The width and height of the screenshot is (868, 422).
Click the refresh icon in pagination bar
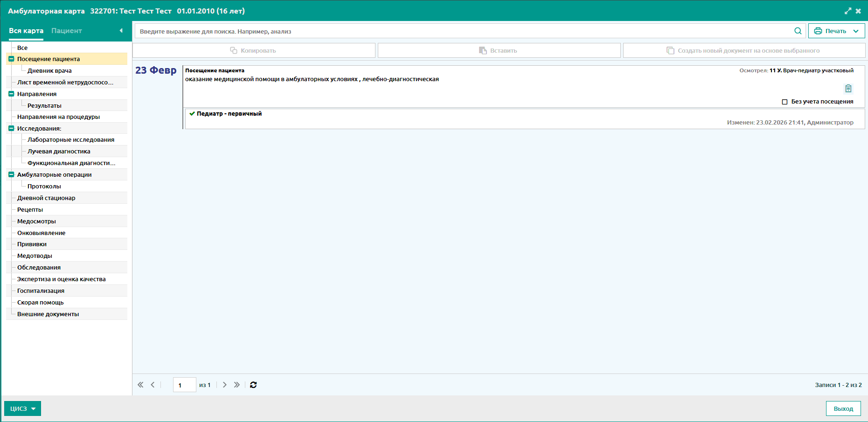[253, 385]
